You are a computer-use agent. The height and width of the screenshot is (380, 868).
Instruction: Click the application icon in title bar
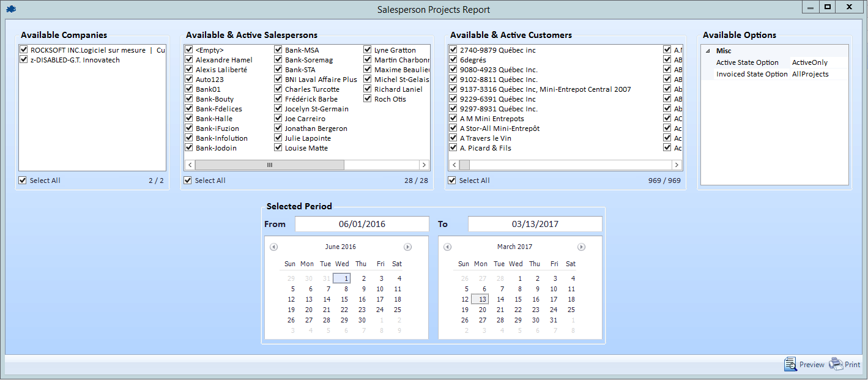11,9
